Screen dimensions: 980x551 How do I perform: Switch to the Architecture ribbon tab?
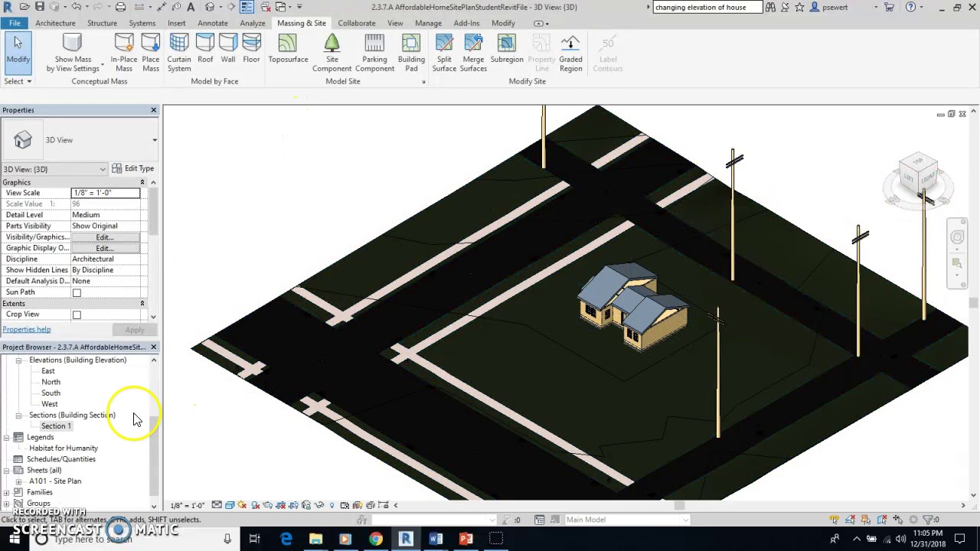pos(55,23)
